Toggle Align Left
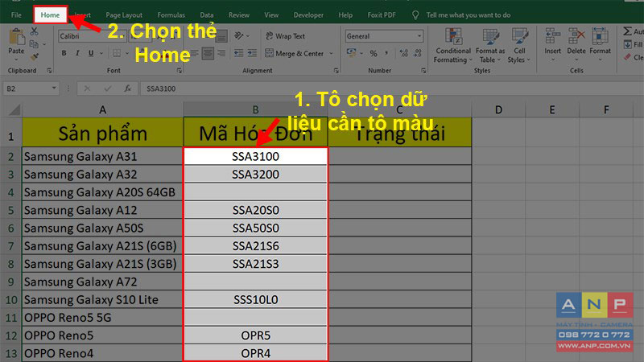 194,53
